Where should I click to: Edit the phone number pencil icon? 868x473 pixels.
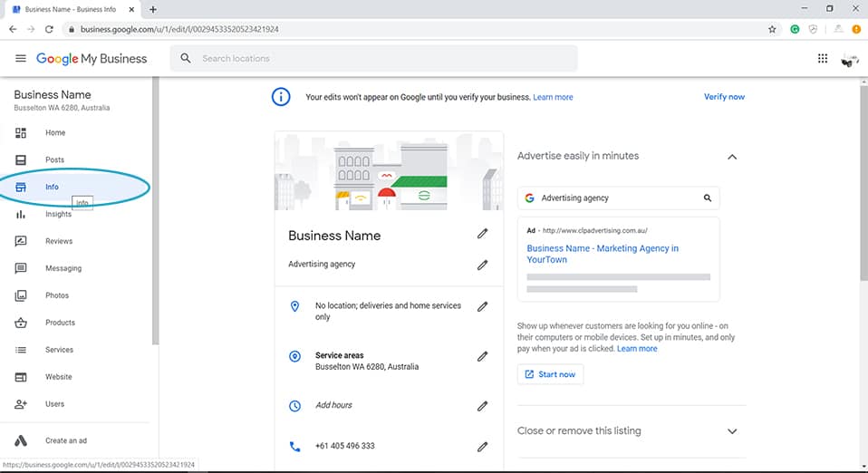[x=482, y=447]
